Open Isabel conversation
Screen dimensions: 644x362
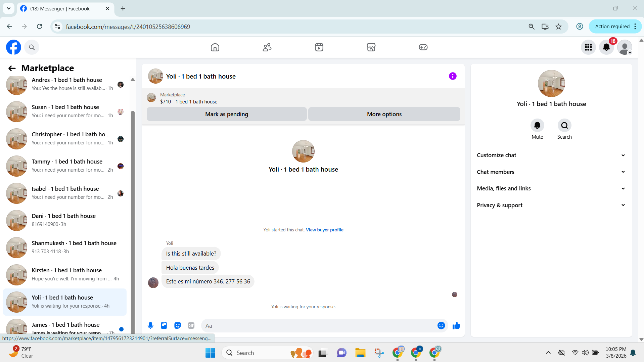coord(65,193)
